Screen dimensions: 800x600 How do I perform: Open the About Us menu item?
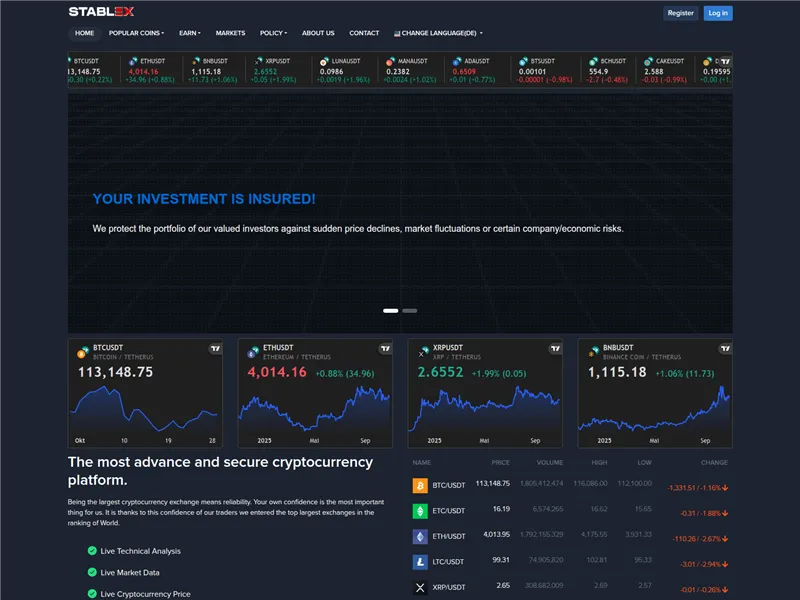(x=318, y=33)
